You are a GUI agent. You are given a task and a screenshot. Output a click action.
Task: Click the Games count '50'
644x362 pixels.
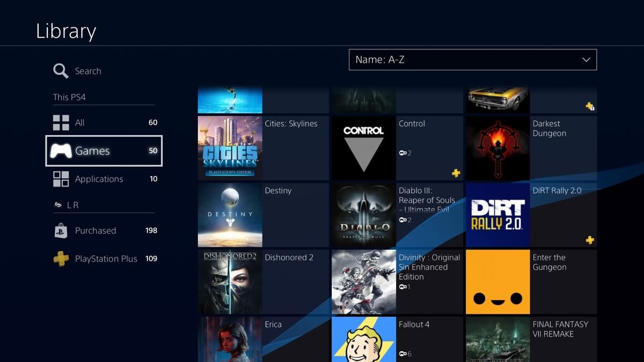(x=153, y=151)
